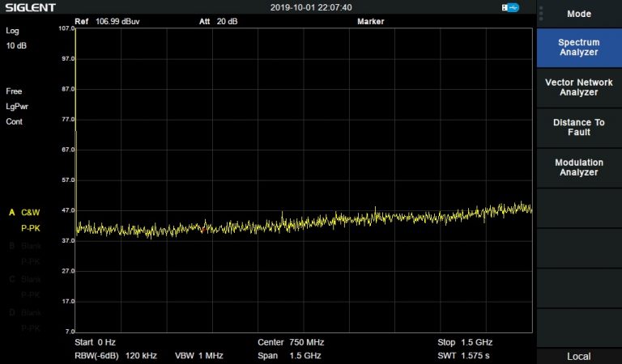Image resolution: width=622 pixels, height=364 pixels.
Task: Click the SIGLENT logo
Action: point(29,7)
